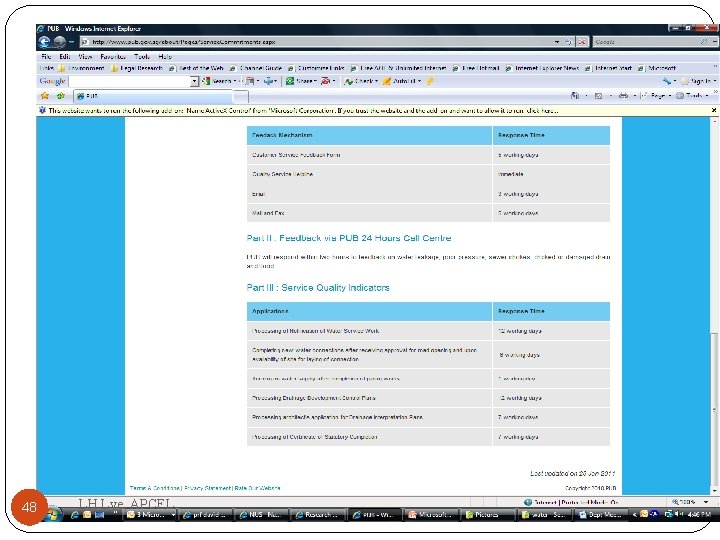This screenshot has width=720, height=540.
Task: Click the wrench settings icon on Google toolbar
Action: (667, 81)
